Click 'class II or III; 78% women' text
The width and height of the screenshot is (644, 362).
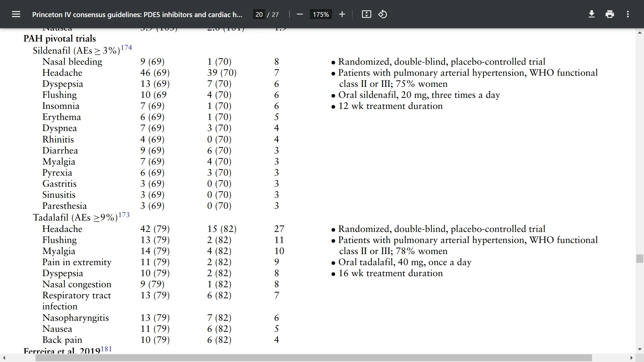tap(393, 251)
